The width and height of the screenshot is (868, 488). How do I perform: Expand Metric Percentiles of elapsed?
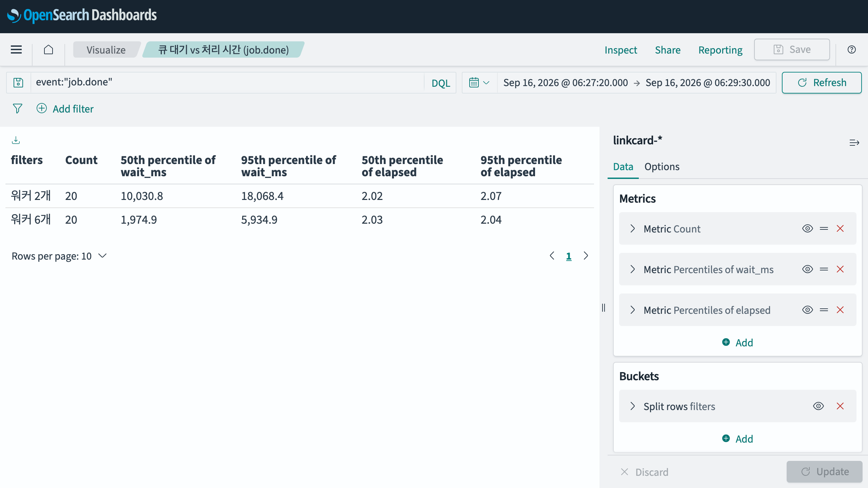point(632,310)
